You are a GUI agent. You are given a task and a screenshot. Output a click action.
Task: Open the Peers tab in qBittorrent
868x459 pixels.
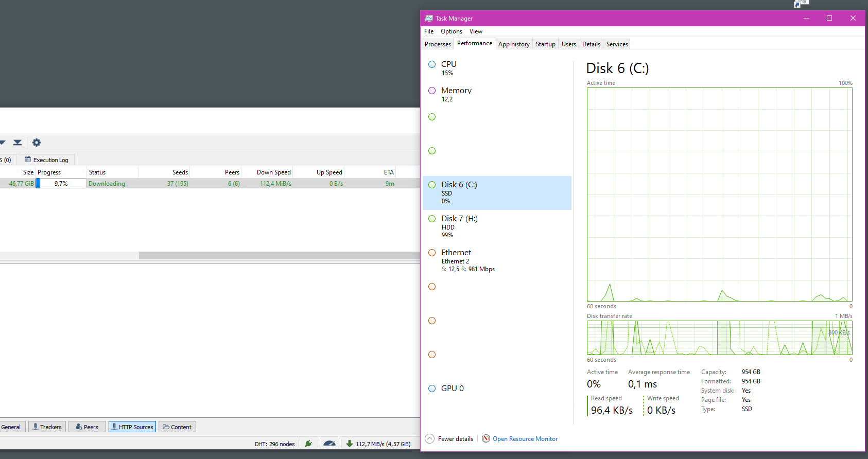pyautogui.click(x=87, y=427)
